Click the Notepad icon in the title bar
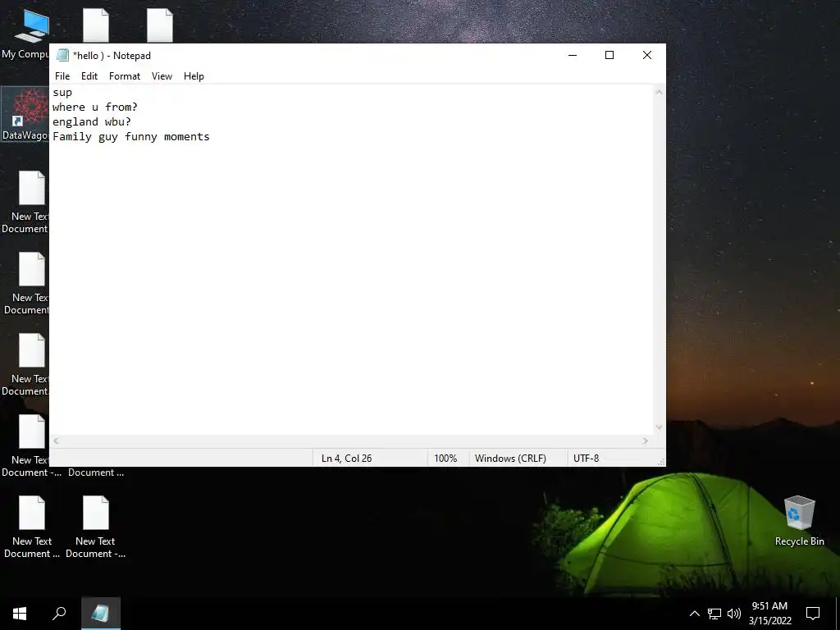Screen dimensions: 840x630 click(63, 55)
